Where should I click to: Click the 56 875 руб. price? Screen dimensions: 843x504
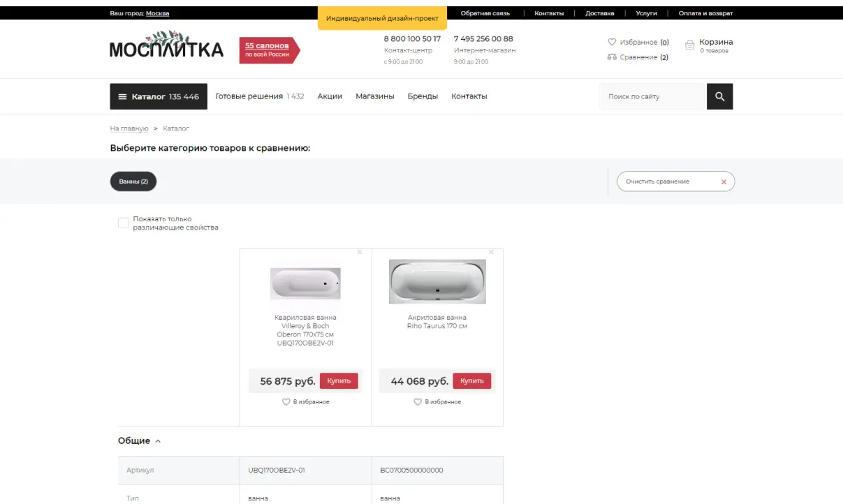[x=288, y=381]
